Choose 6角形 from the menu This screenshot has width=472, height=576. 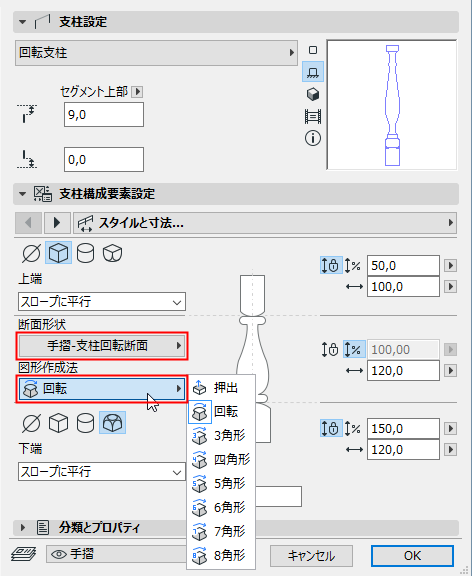(x=221, y=507)
